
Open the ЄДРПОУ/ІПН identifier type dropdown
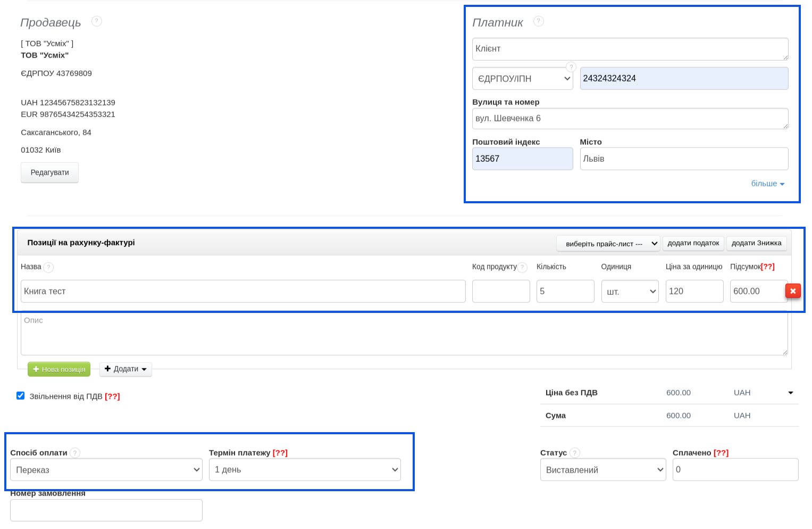[522, 79]
